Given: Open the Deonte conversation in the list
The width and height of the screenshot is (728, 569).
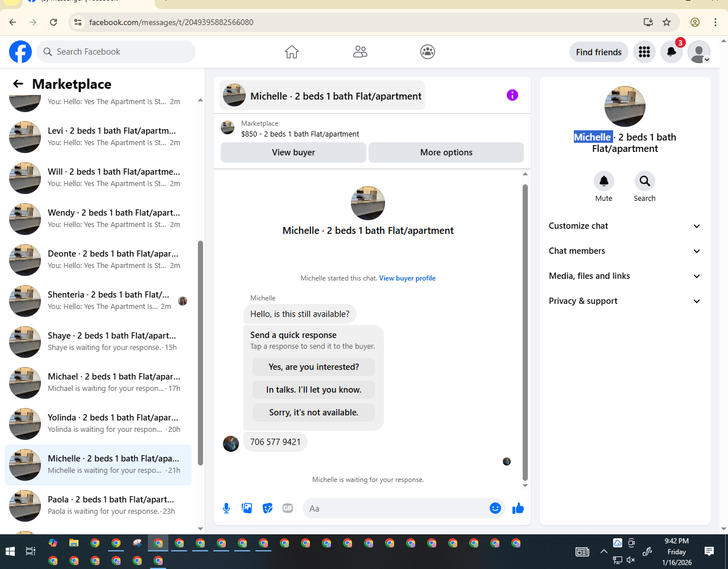Looking at the screenshot, I should pyautogui.click(x=98, y=259).
